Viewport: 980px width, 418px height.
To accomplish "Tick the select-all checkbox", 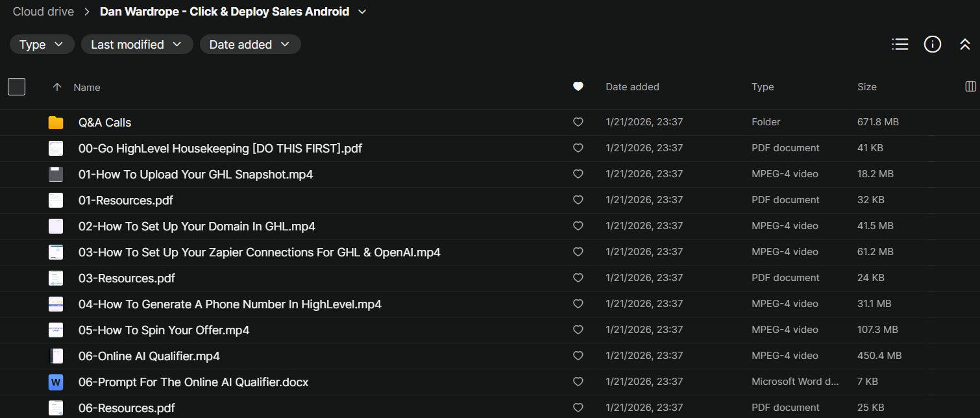I will click(17, 86).
